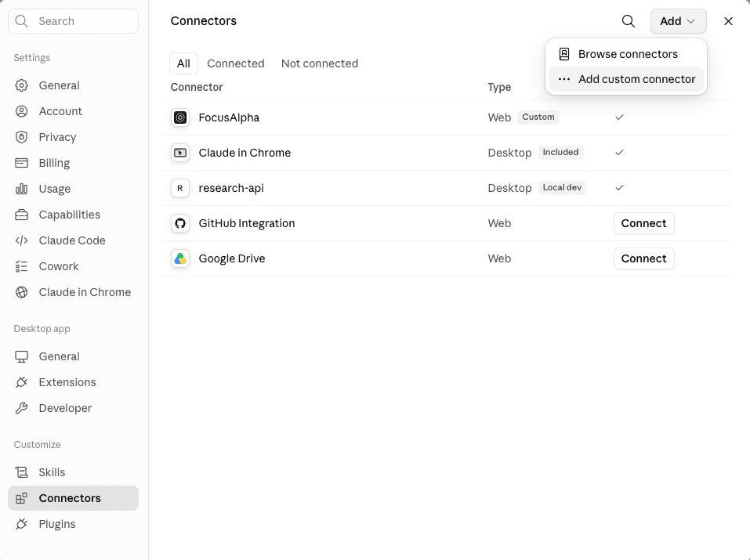Open the Extensions page
The image size is (750, 560).
click(x=73, y=382)
